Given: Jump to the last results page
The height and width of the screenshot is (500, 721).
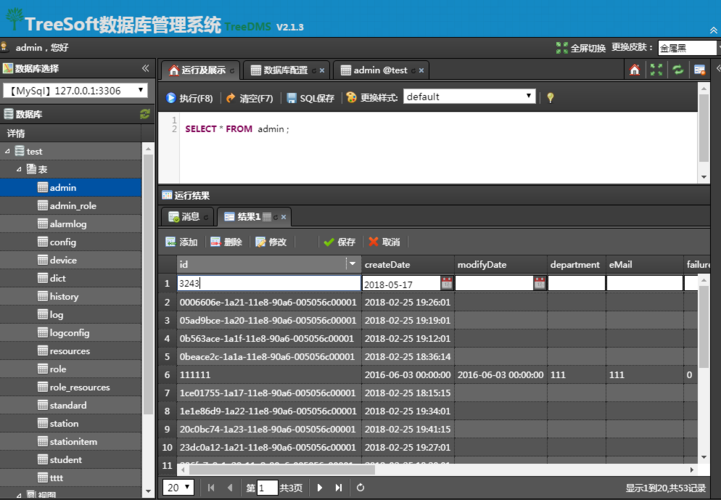Looking at the screenshot, I should tap(338, 488).
